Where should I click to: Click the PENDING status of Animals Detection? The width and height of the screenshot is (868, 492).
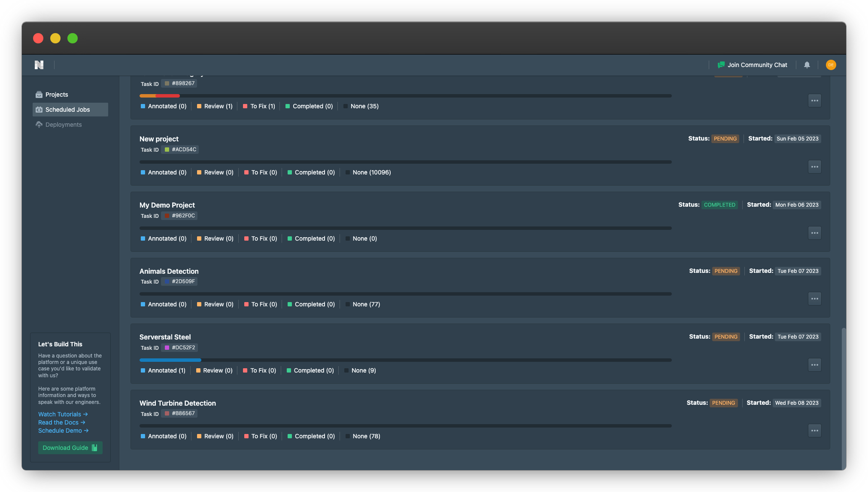[x=726, y=271]
